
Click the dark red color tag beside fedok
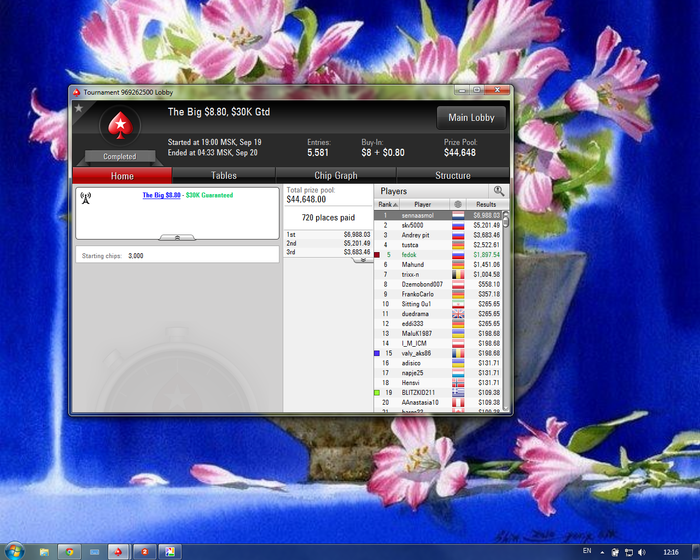point(377,255)
